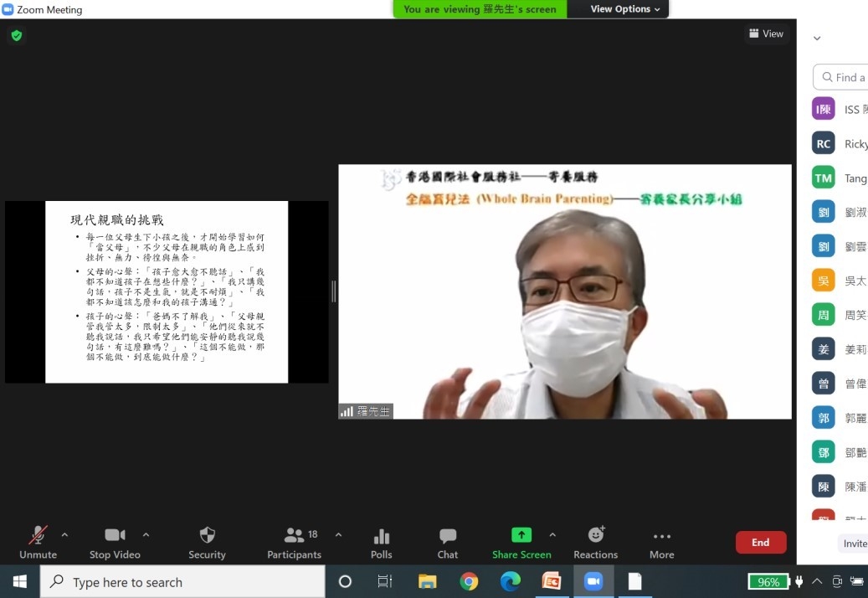Expand Share Screen advanced options arrow
Image resolution: width=868 pixels, height=598 pixels.
tap(552, 534)
